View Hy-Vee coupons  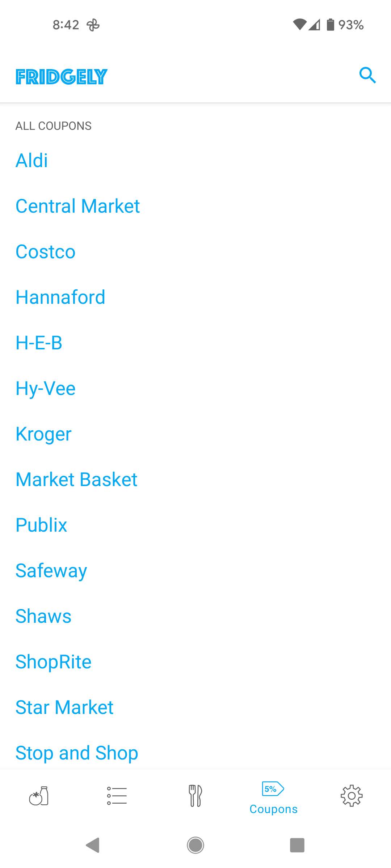tap(46, 388)
